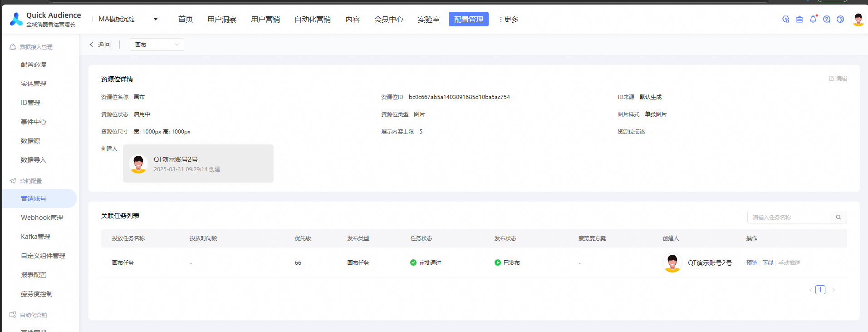Open 配置必读 in the sidebar
868x332 pixels.
pos(34,64)
